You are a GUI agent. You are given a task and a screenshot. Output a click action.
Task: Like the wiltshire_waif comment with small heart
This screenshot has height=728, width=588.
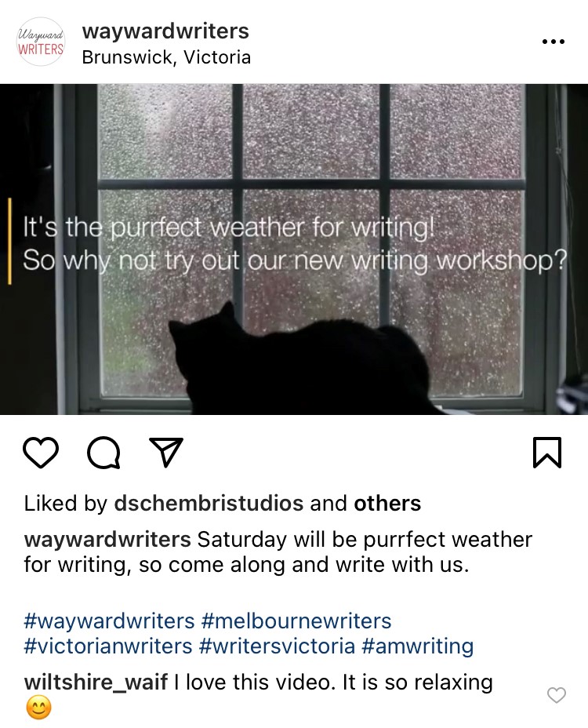tap(557, 695)
